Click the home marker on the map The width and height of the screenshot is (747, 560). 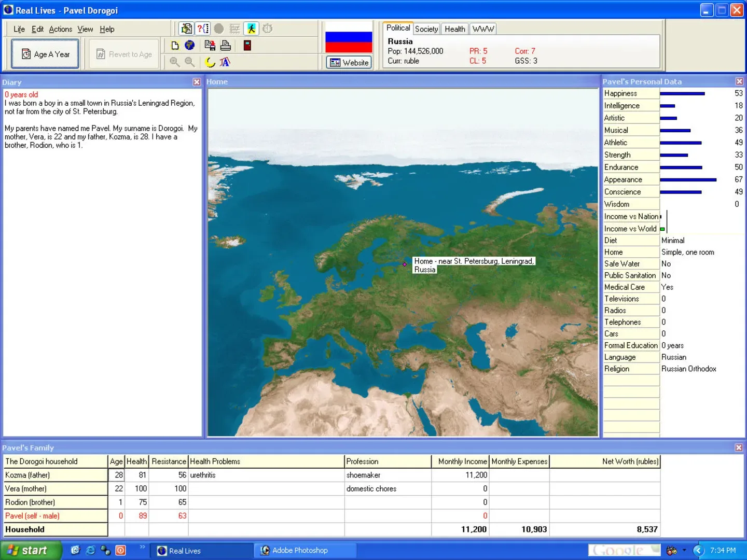405,264
